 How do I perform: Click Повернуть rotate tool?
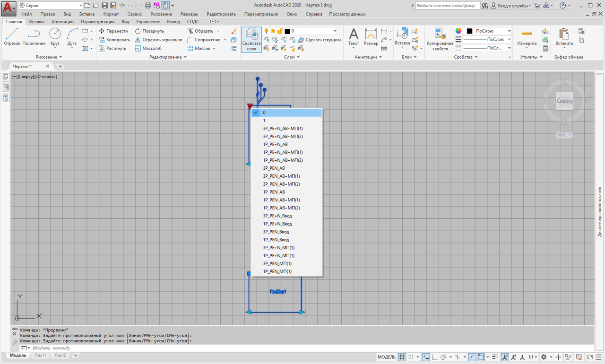(149, 31)
